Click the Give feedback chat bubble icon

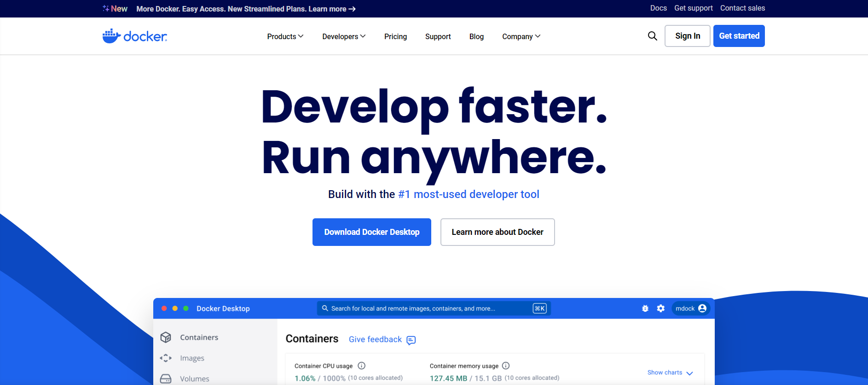411,340
